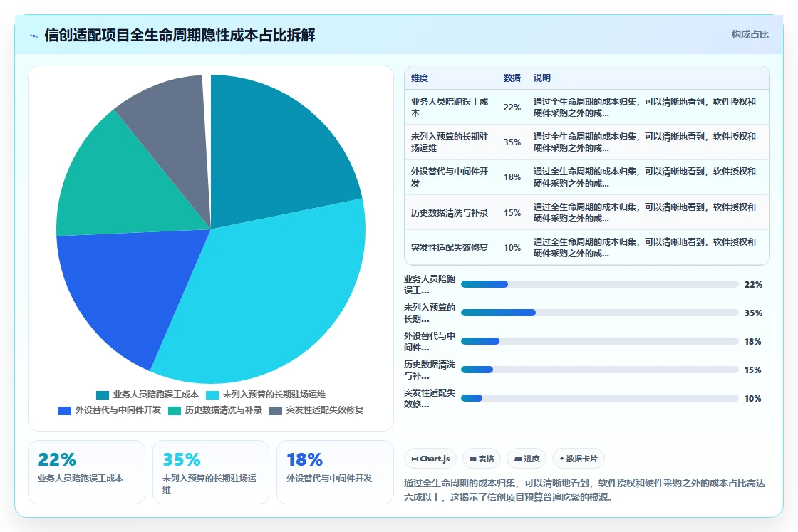Open the 22% 业务人员陪跑误工成本 data card
The image size is (798, 532).
[86, 472]
